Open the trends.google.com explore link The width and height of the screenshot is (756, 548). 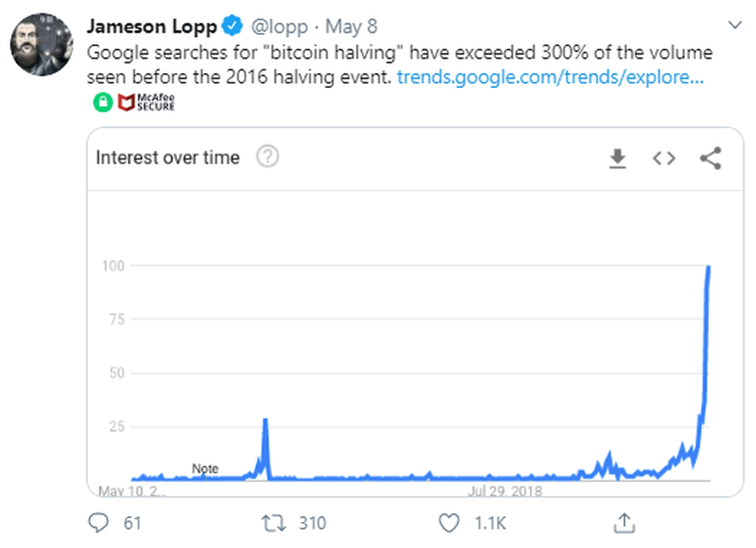pos(551,77)
